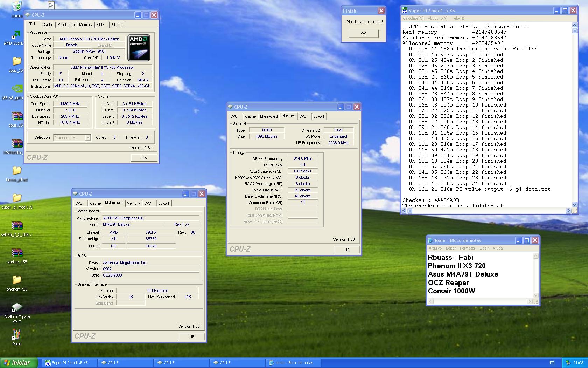
Task: Click the M4A79T Deluxe model field
Action: [133, 224]
